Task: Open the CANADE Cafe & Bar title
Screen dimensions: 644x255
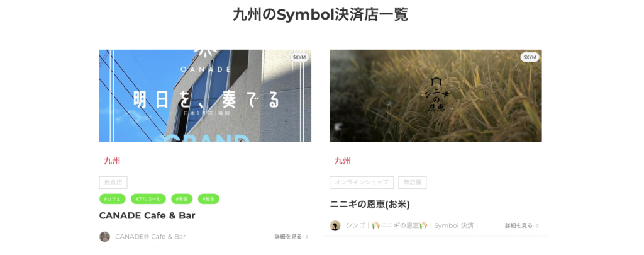Action: (147, 215)
